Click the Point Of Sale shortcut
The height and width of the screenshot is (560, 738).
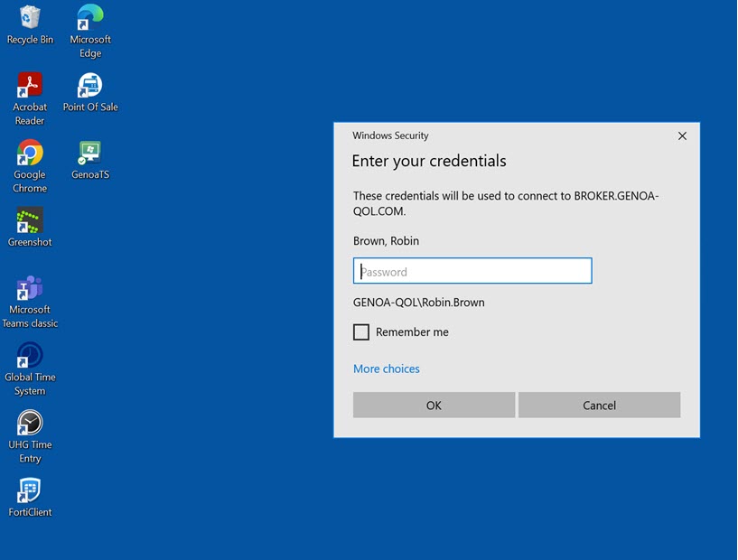tap(89, 86)
